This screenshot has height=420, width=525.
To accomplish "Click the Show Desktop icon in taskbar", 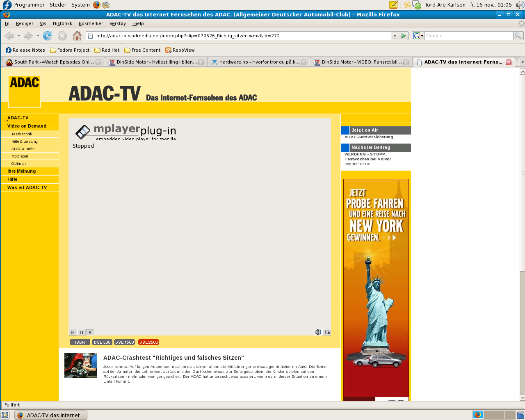I will pos(5,415).
